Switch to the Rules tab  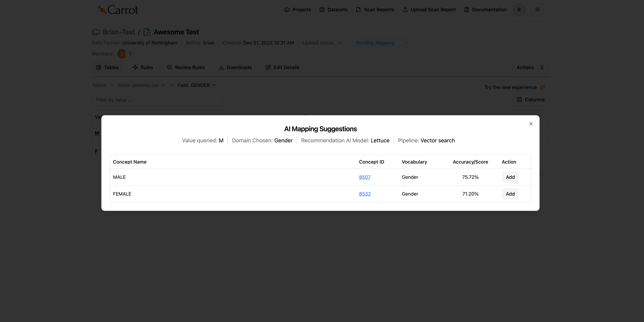(x=143, y=67)
